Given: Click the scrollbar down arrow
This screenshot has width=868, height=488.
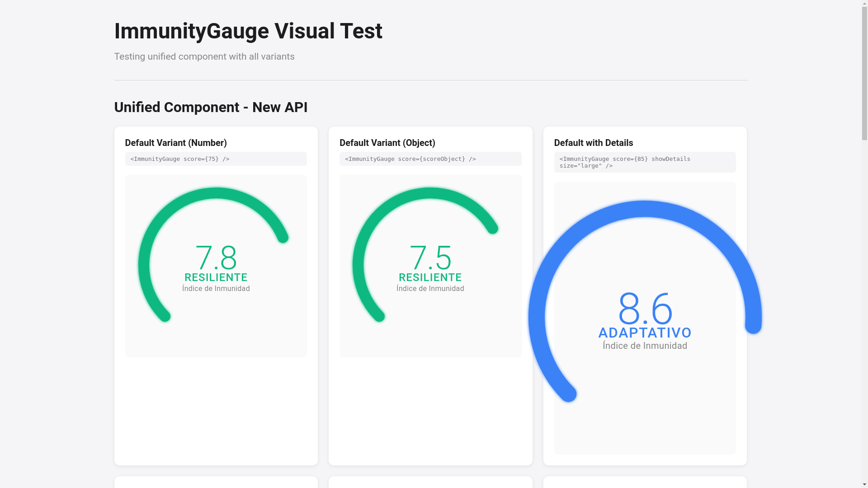Looking at the screenshot, I should click(x=864, y=484).
